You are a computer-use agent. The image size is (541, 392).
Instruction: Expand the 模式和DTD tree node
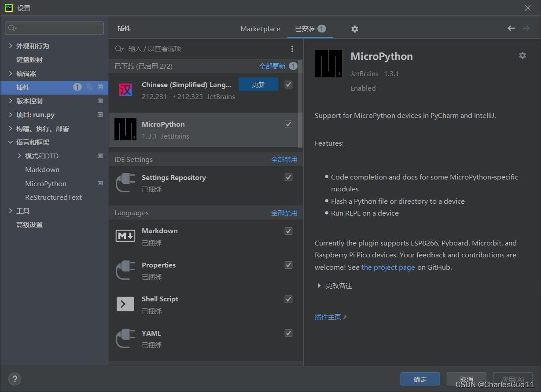click(x=19, y=156)
